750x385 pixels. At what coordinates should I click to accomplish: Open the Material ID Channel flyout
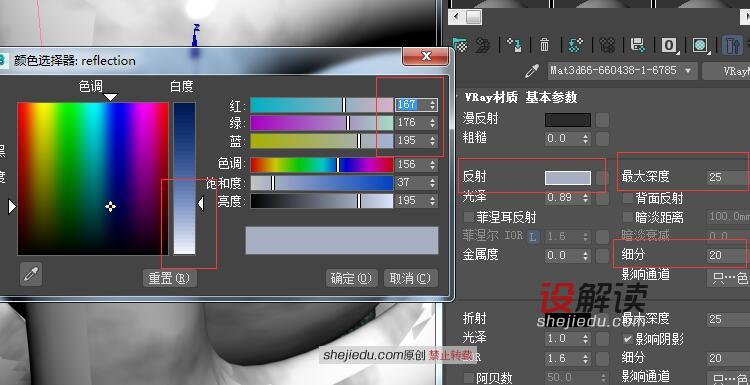[x=670, y=45]
